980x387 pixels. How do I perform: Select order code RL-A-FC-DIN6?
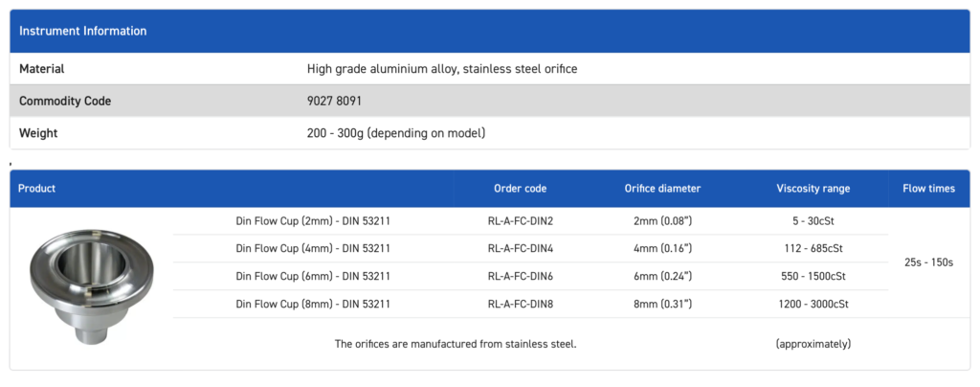pyautogui.click(x=521, y=276)
